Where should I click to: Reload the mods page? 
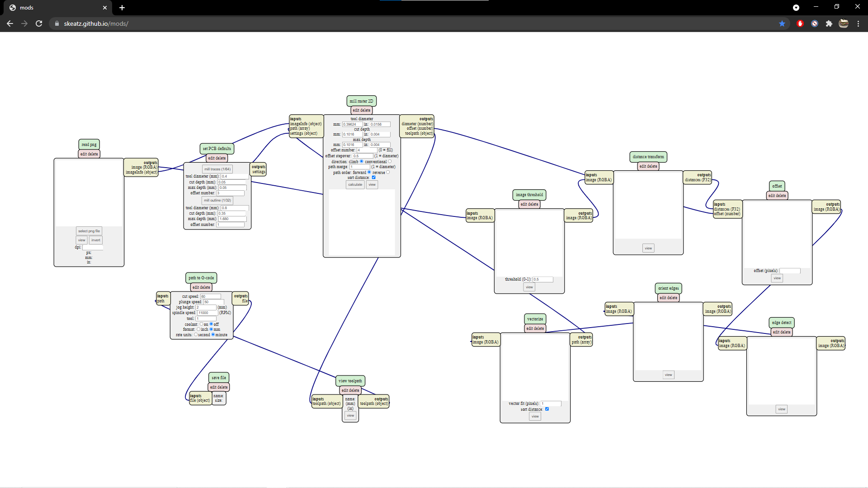pos(39,23)
